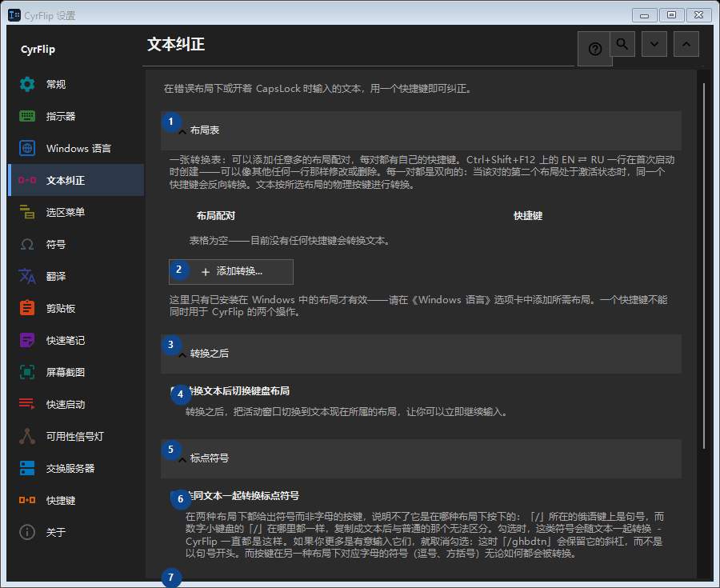The height and width of the screenshot is (588, 720).
Task: Open search with the magnifier icon
Action: click(622, 44)
